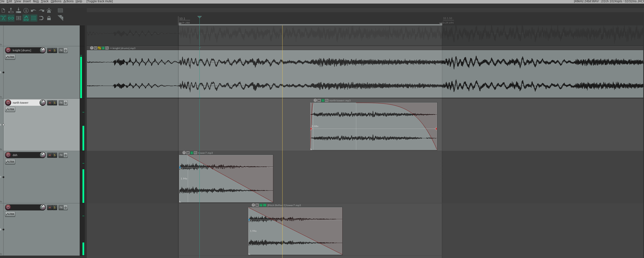Open item notes icon on knight [drums].mp3
Viewport: 644px width, 258px height.
click(x=103, y=48)
